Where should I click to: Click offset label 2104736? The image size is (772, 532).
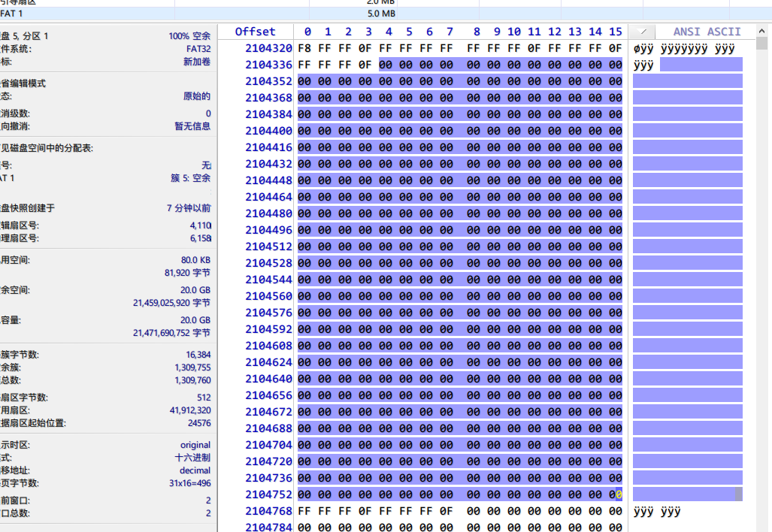(268, 478)
